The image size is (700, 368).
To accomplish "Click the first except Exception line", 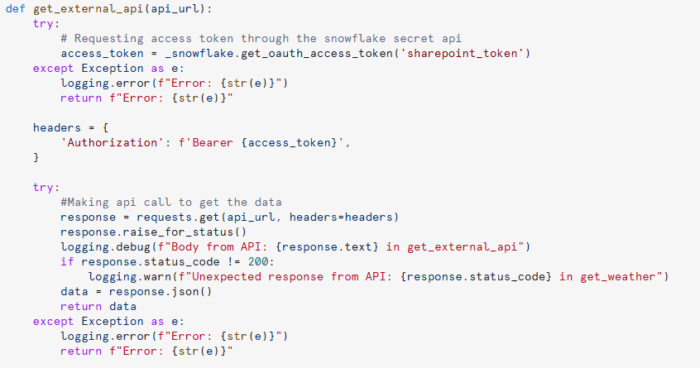I will point(108,68).
